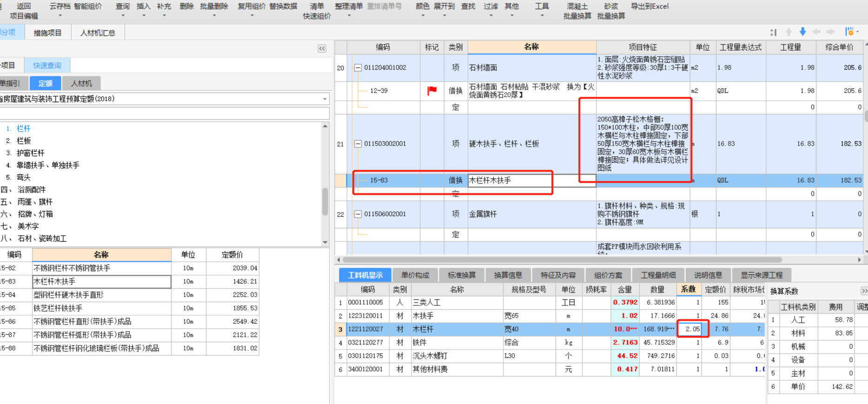
Task: Open the 其他 dropdown arrow
Action: pos(512,16)
